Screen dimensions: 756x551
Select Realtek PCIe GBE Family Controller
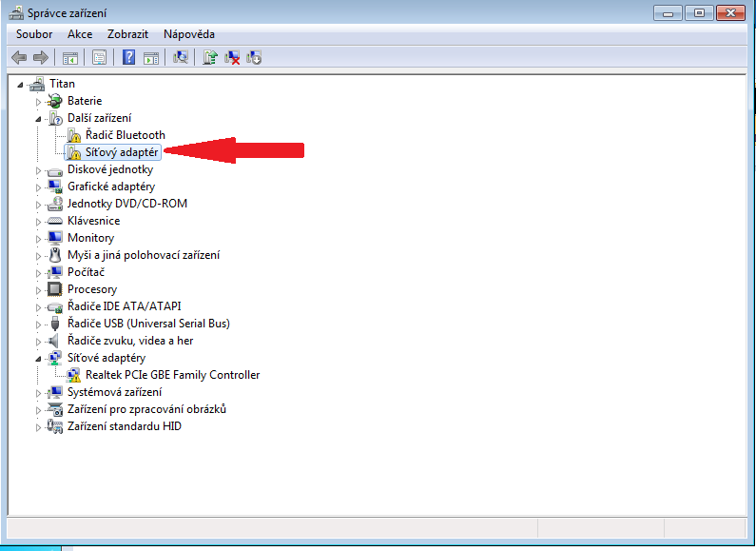(173, 375)
